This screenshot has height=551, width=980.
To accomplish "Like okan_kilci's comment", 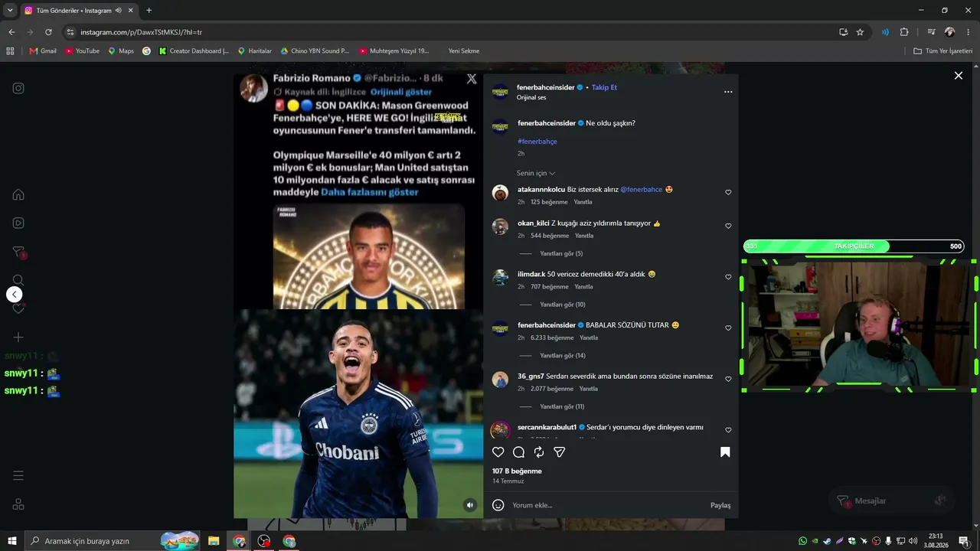I will (x=728, y=226).
